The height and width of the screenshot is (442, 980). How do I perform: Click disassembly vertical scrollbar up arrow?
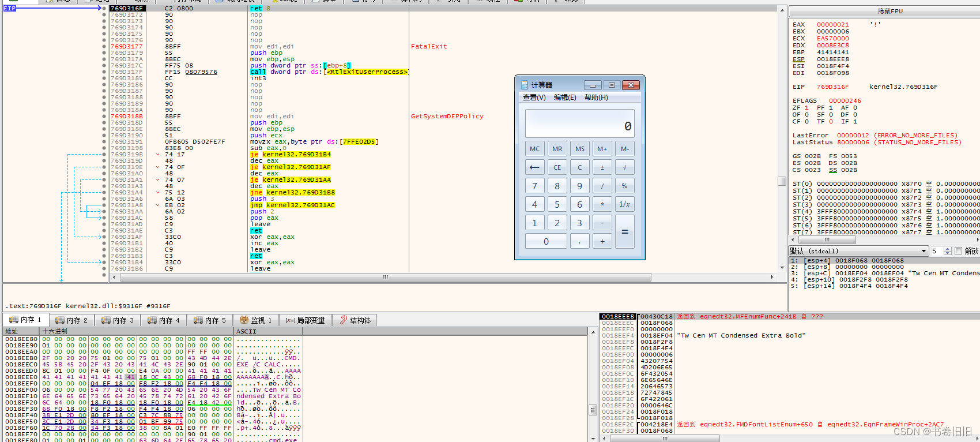(782, 10)
